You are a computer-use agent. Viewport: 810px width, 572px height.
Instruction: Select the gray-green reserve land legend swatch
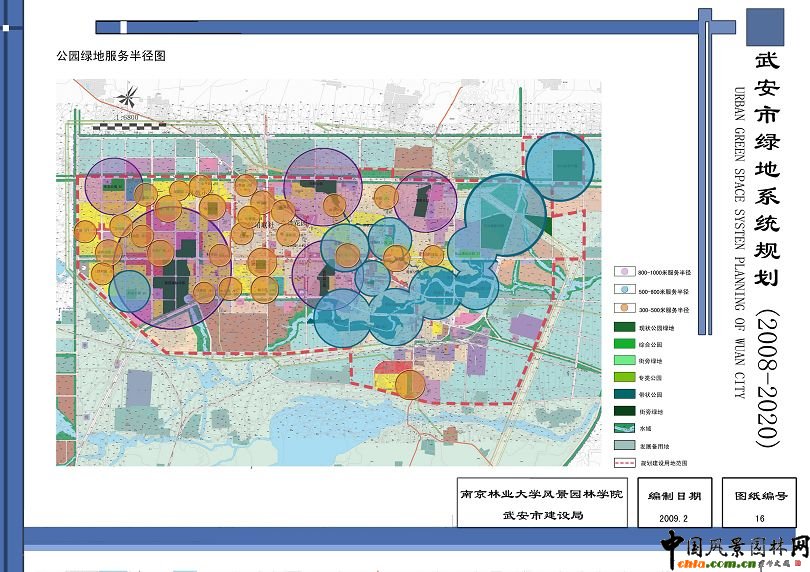point(626,445)
